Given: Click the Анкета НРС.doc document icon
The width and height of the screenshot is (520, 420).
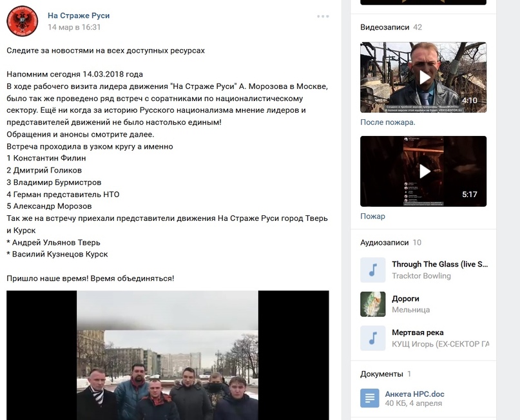Looking at the screenshot, I should (369, 398).
